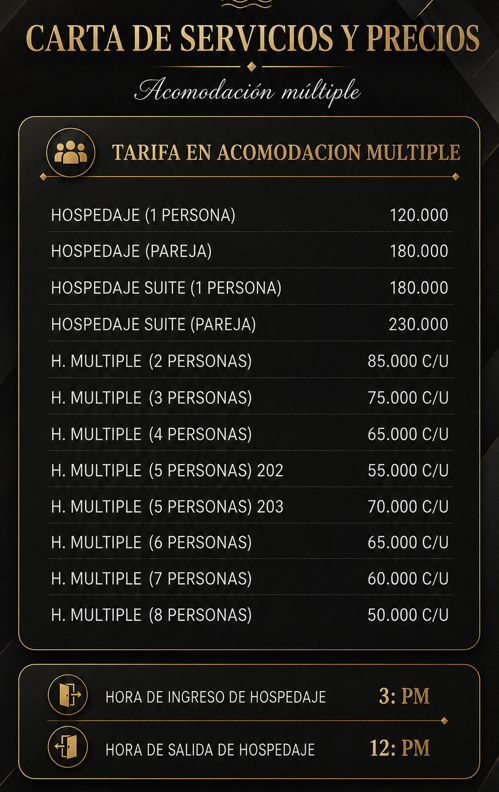
Task: Click the Acomodación múltiple script subtitle
Action: coord(247,91)
